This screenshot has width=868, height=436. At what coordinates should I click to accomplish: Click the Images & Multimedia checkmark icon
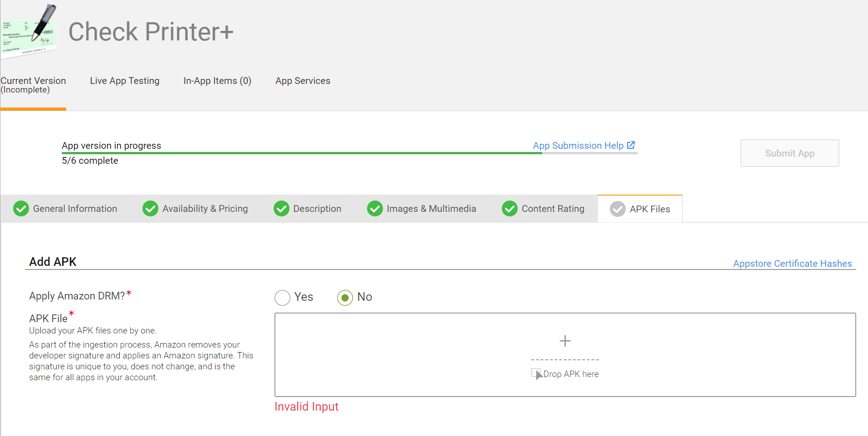tap(375, 209)
